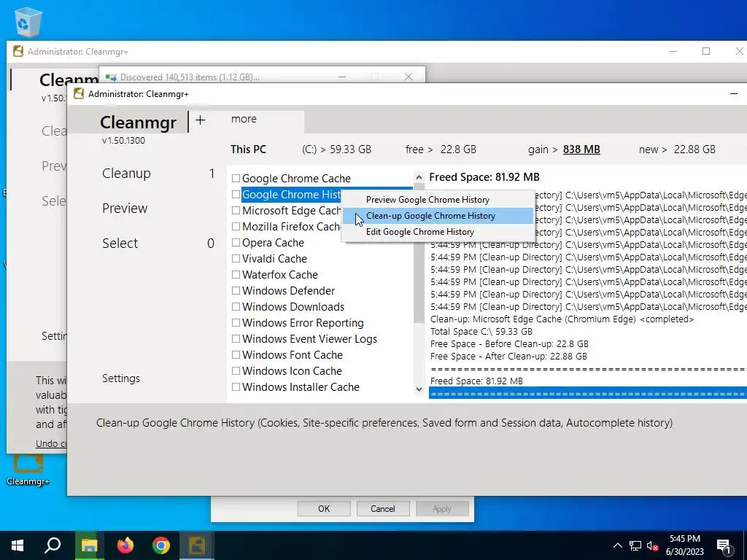Tick the Mozilla Firefox Cache checkbox

tap(236, 226)
